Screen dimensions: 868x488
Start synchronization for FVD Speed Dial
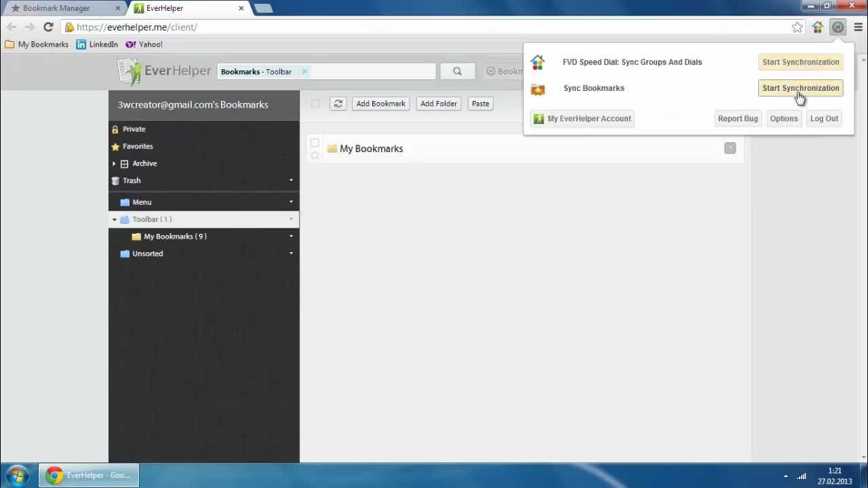pyautogui.click(x=801, y=62)
